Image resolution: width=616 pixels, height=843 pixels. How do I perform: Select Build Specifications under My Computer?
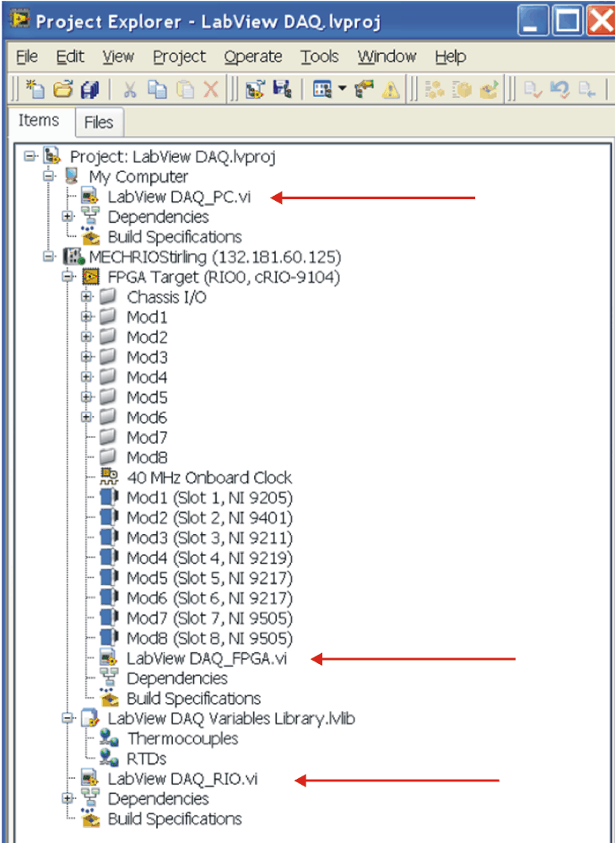pyautogui.click(x=175, y=236)
